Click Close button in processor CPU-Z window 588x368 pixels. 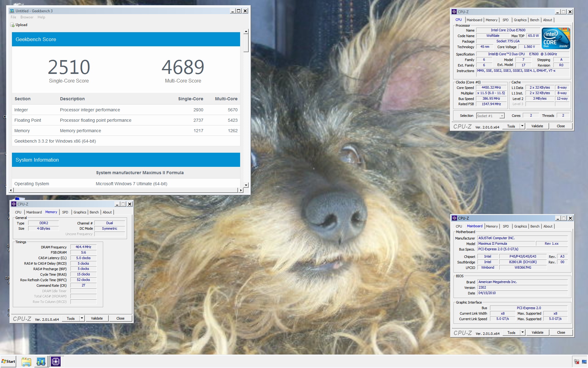pos(561,126)
